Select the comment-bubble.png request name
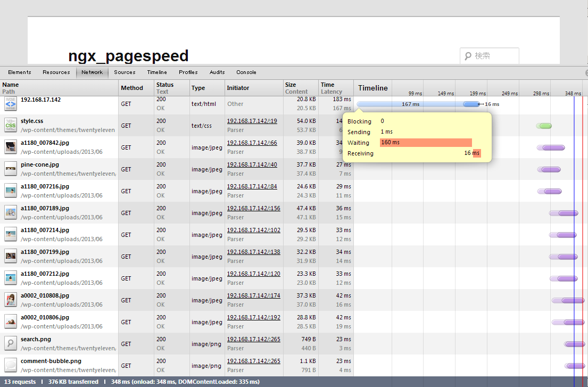This screenshot has height=387, width=588. (x=51, y=361)
